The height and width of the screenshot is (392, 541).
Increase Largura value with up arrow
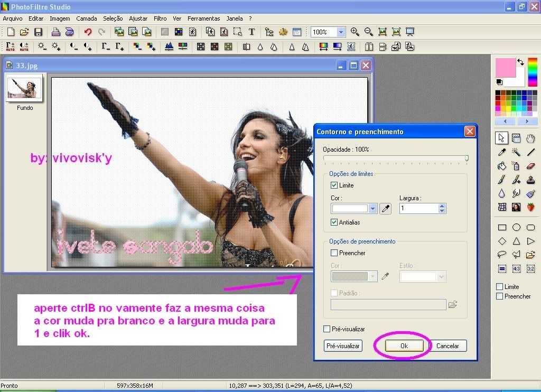click(x=442, y=206)
